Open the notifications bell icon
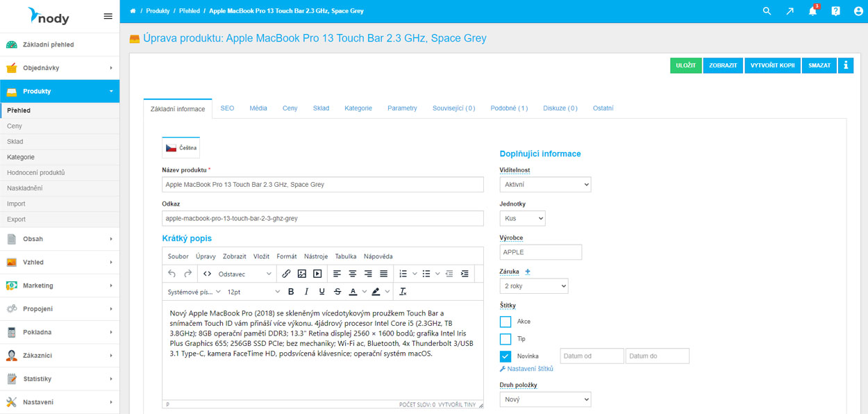Screen dimensions: 868x414 tap(812, 11)
